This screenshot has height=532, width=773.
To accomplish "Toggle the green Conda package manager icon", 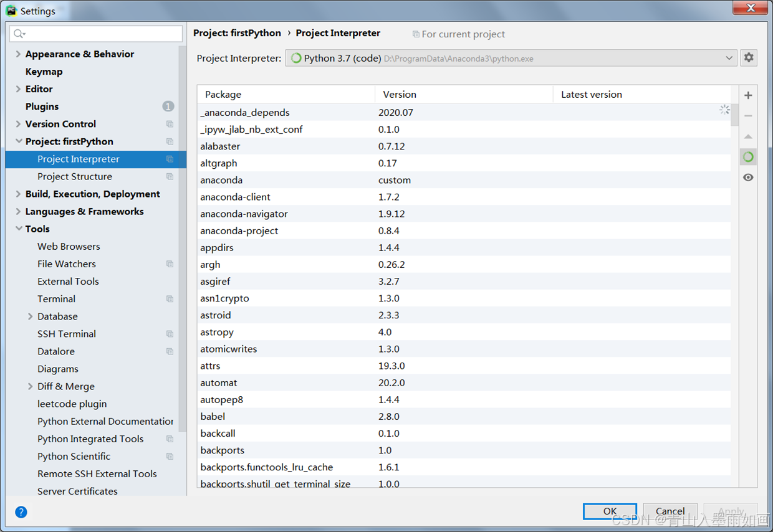I will click(748, 157).
